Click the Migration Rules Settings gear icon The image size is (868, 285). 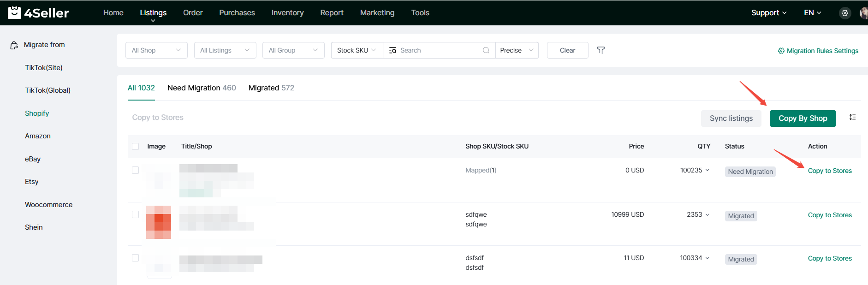(x=781, y=51)
